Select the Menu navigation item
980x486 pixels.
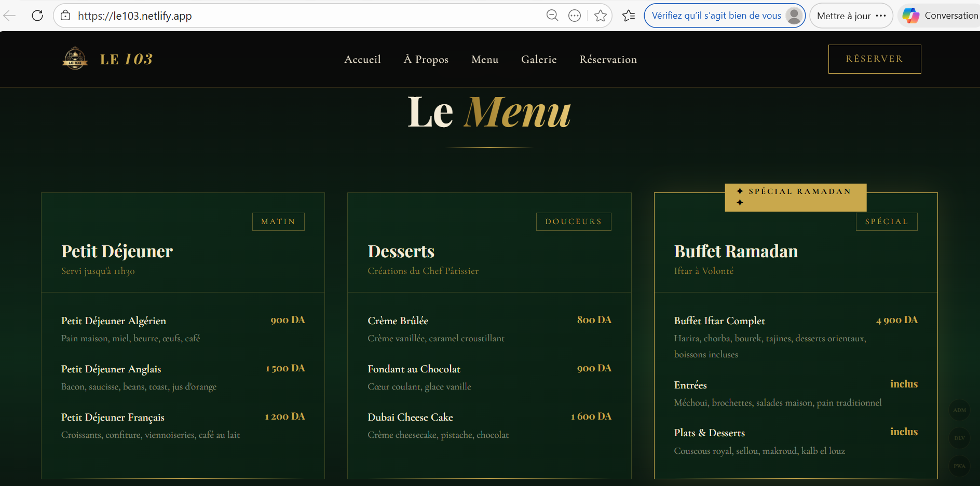coord(484,59)
